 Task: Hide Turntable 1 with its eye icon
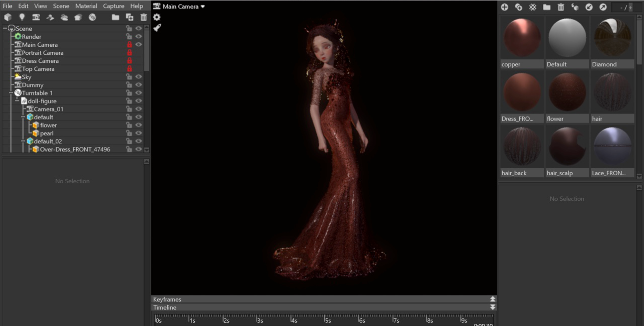pos(138,93)
